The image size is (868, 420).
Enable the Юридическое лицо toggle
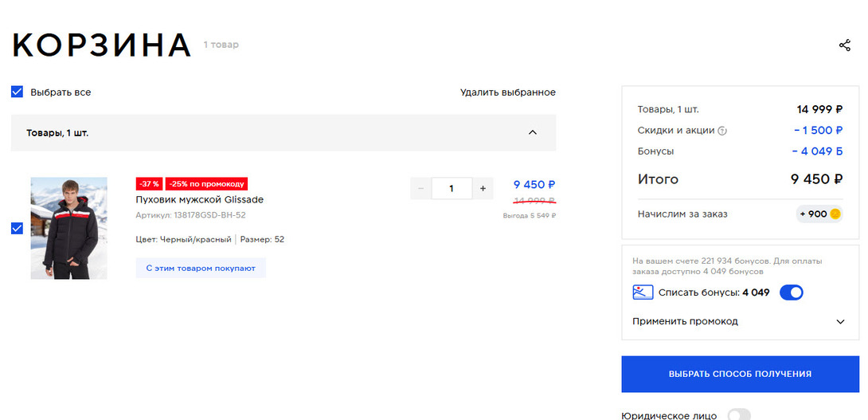pyautogui.click(x=739, y=415)
